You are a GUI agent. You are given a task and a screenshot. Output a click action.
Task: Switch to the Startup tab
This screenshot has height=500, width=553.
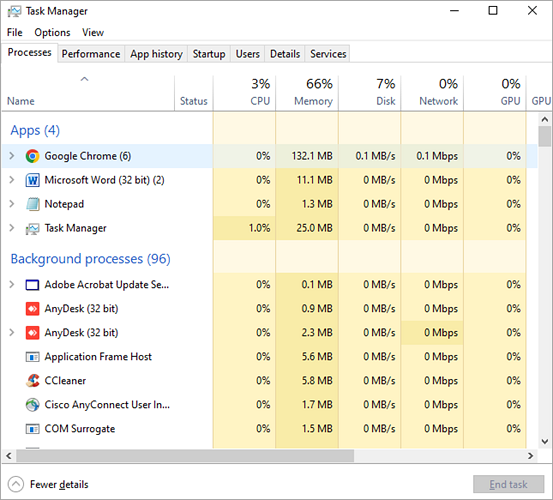(209, 54)
